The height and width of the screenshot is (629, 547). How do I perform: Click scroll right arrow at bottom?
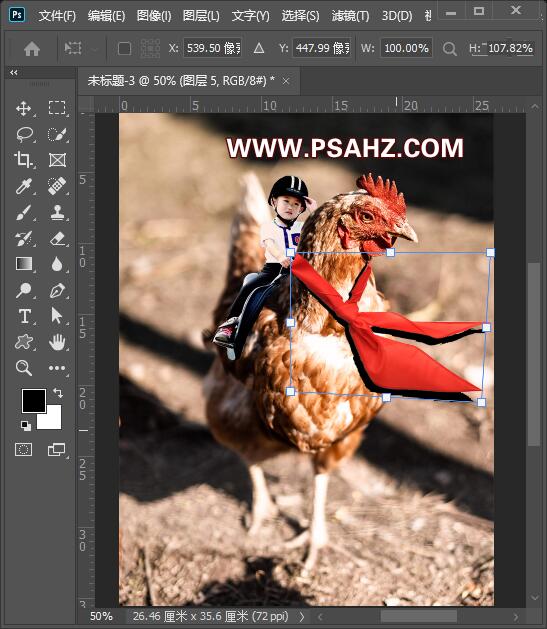(516, 617)
